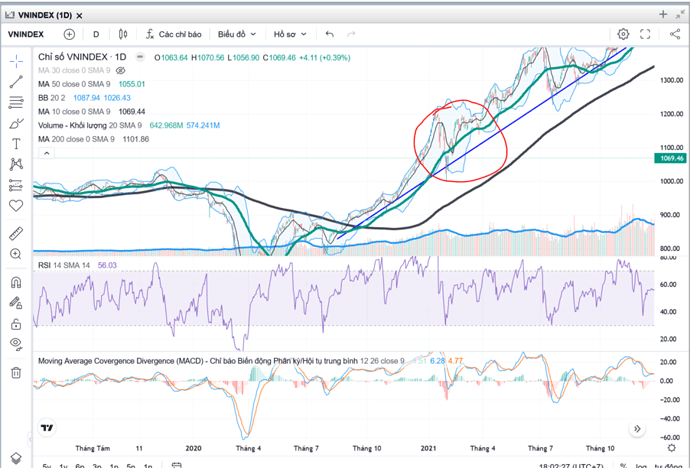
Task: Add symbol to compare with plus icon
Action: (x=69, y=34)
